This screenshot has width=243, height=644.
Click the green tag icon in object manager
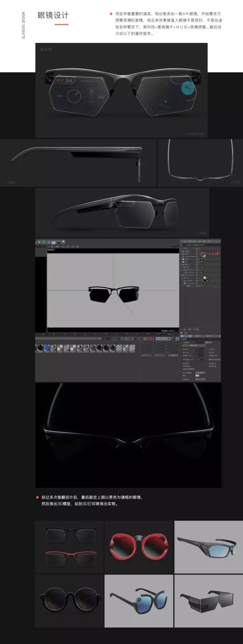pos(202,270)
